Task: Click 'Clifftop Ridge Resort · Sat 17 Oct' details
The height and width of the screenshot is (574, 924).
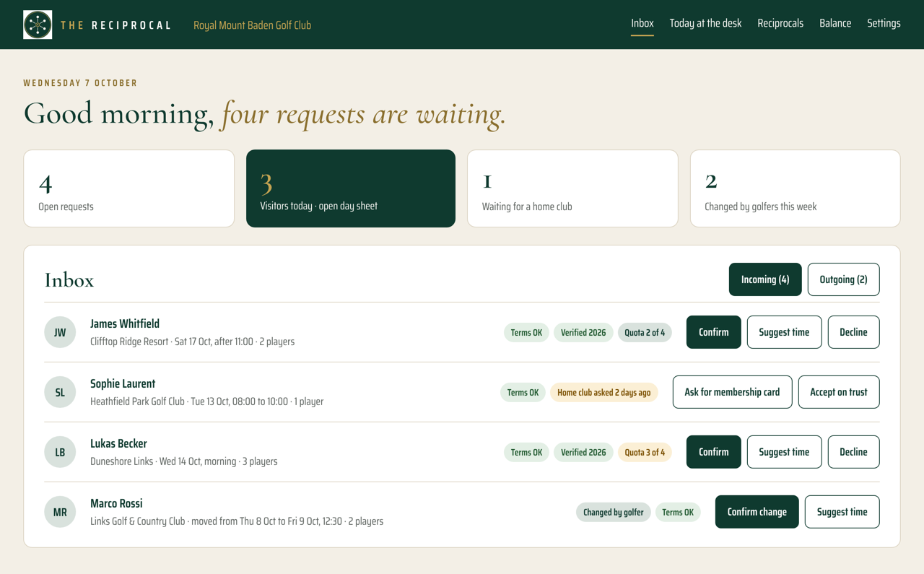Action: tap(192, 342)
